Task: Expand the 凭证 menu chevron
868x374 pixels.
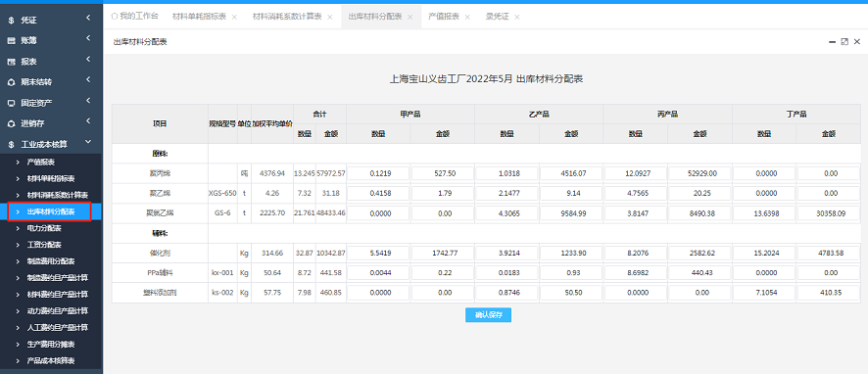Action: [x=88, y=19]
